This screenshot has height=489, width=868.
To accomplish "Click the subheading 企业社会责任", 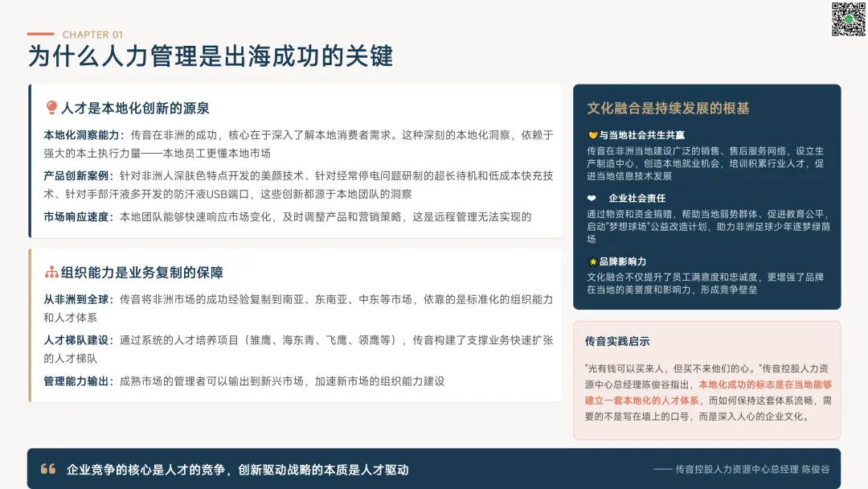I will pos(637,199).
